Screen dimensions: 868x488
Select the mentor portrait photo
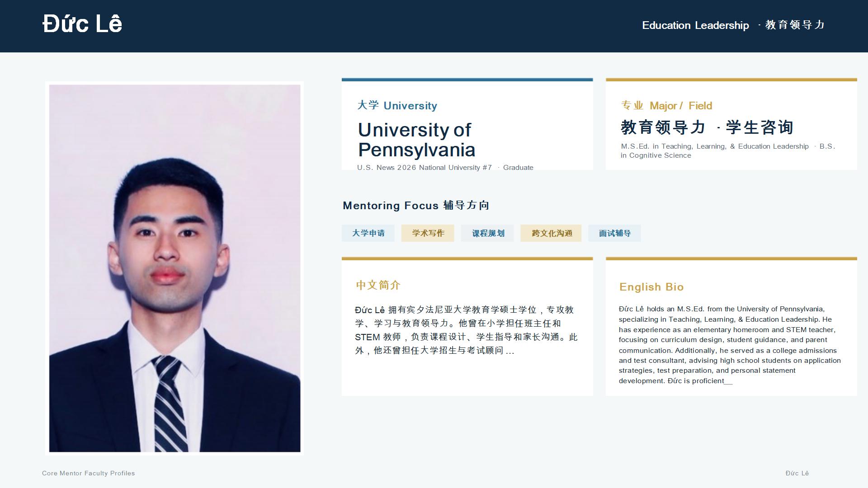(x=175, y=268)
